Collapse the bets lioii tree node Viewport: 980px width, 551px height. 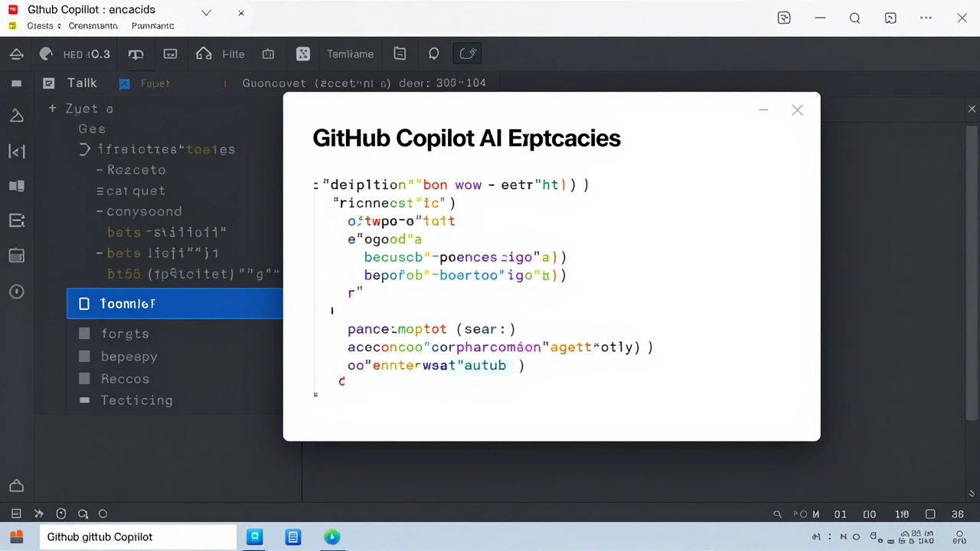pyautogui.click(x=100, y=253)
